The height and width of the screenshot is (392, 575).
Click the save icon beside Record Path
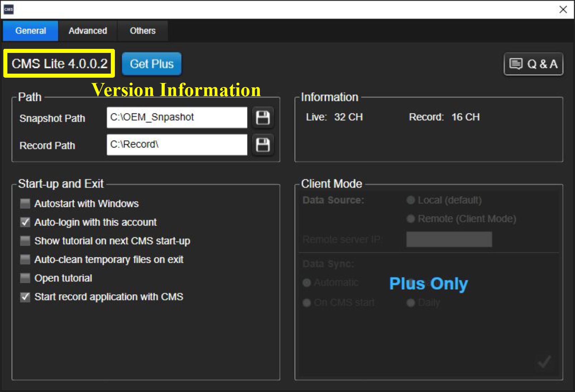[263, 145]
